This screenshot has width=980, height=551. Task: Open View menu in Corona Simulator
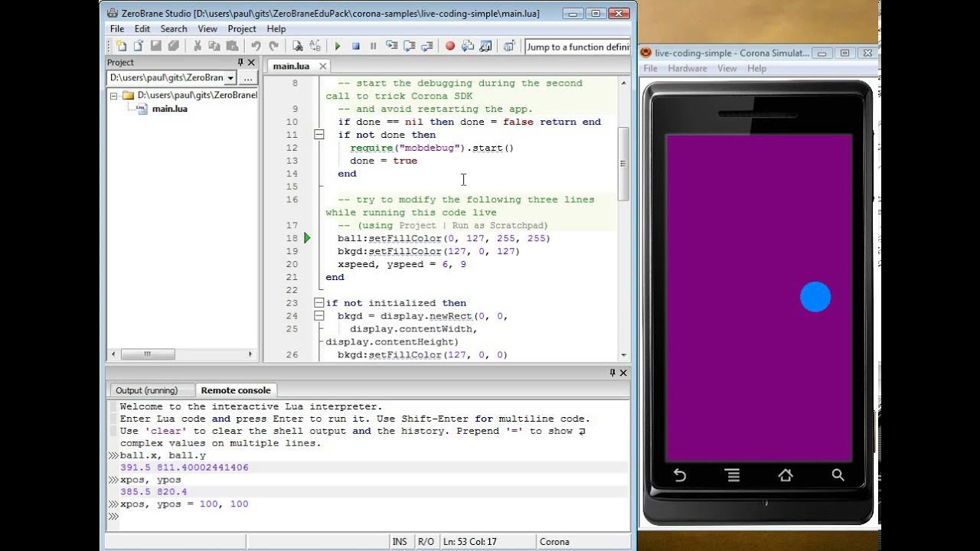point(727,68)
